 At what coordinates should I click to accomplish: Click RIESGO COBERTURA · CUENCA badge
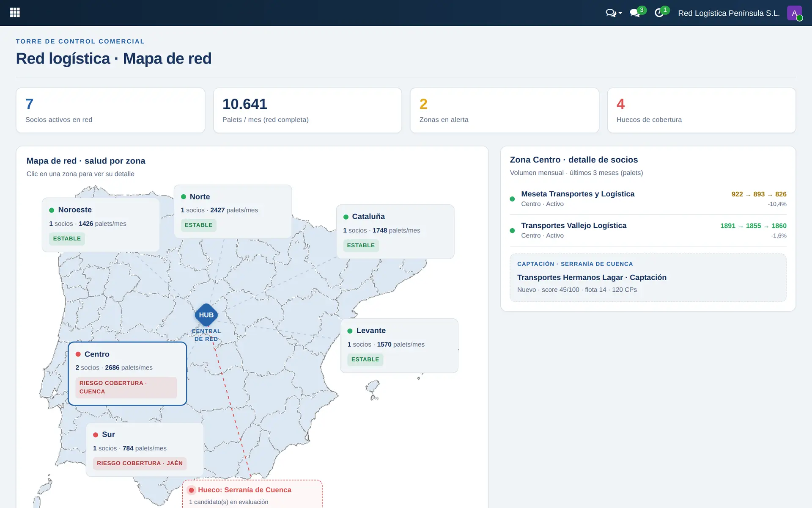point(126,387)
